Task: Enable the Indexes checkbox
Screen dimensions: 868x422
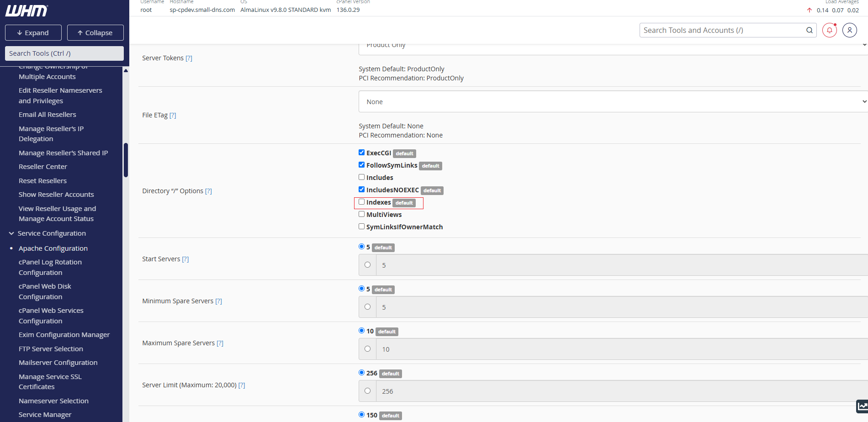Action: (361, 202)
